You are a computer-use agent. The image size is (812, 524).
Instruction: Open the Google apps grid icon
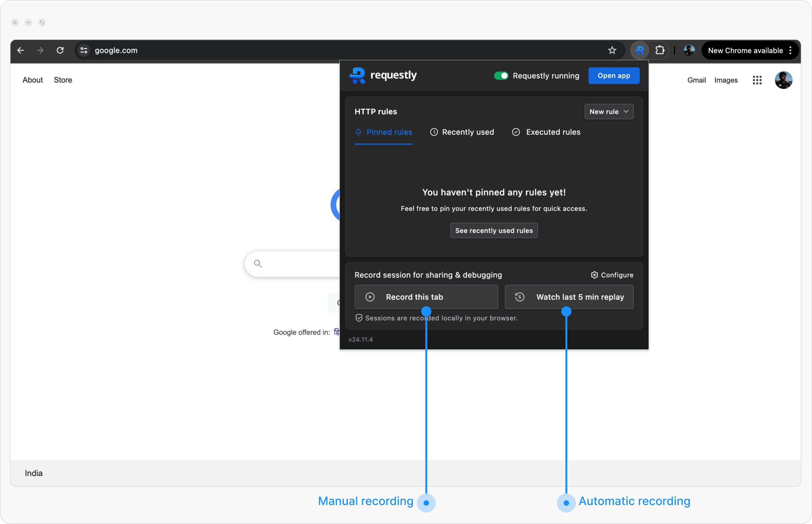coord(757,80)
